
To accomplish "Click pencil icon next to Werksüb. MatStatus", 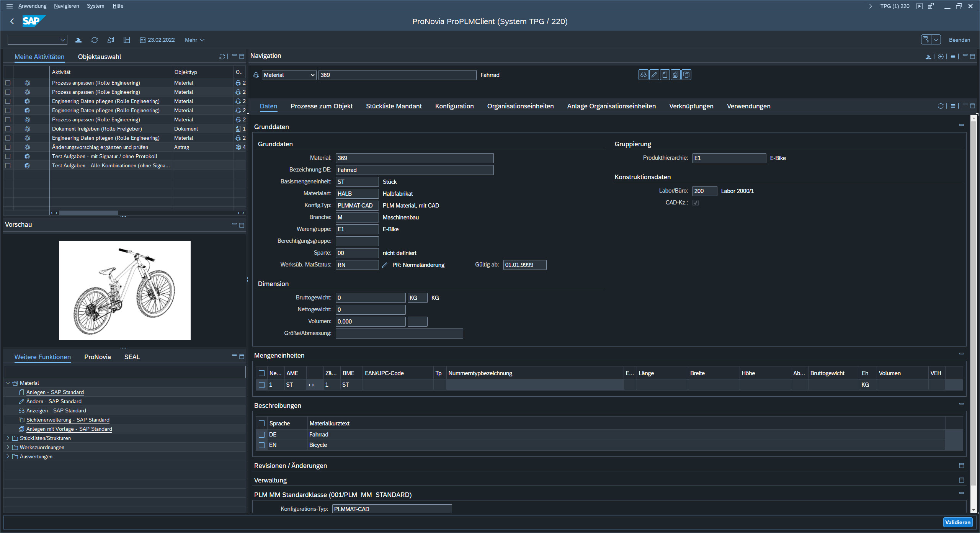I will click(385, 265).
